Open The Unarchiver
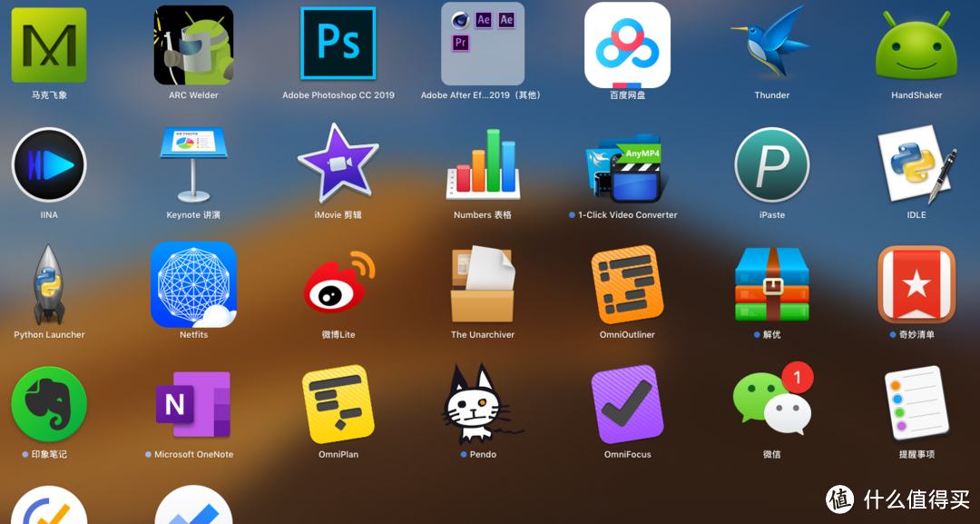 (483, 283)
